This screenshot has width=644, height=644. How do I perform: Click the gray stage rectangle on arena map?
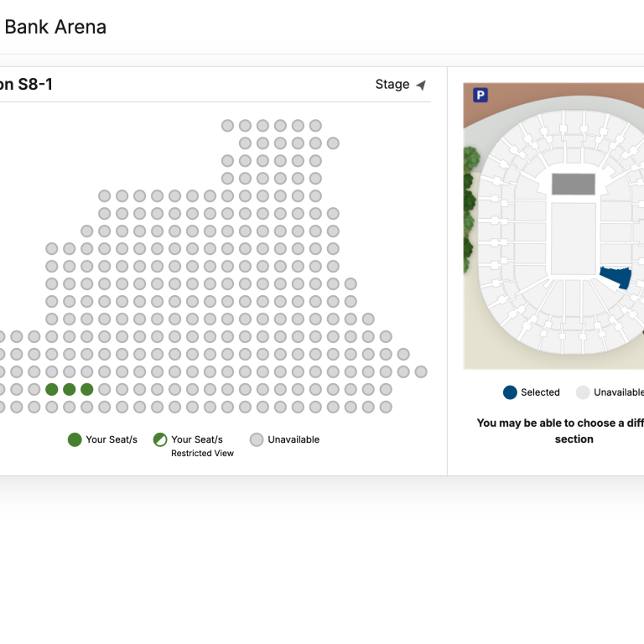574,184
